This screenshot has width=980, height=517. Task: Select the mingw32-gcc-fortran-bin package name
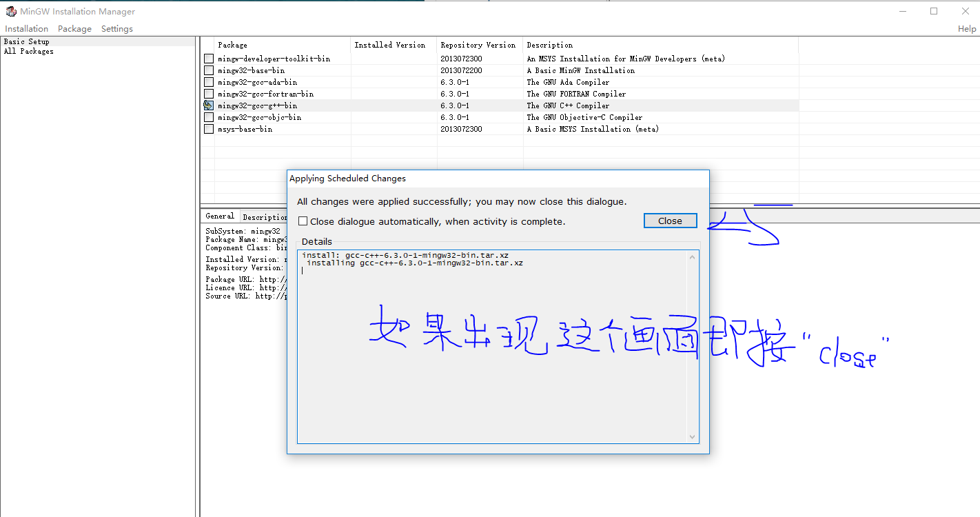265,94
